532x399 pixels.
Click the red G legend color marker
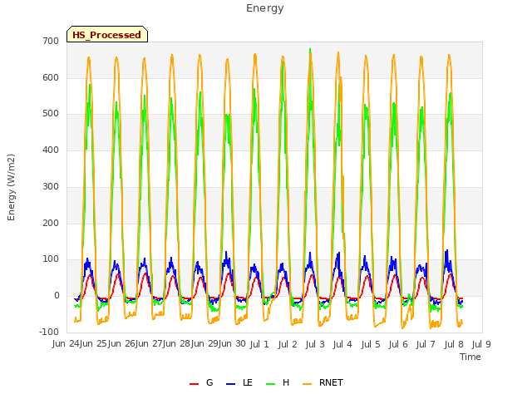194,384
